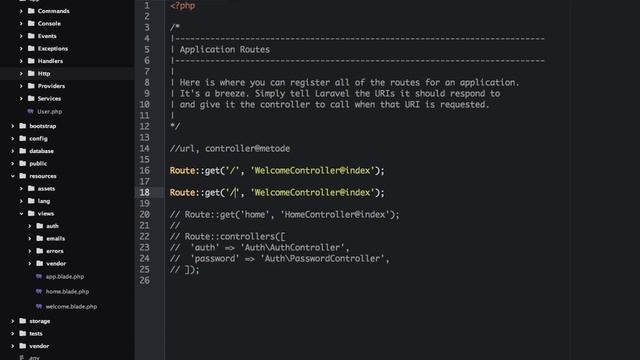Screen dimensions: 640x360
Task: Click the config folder icon
Action: [x=23, y=138]
